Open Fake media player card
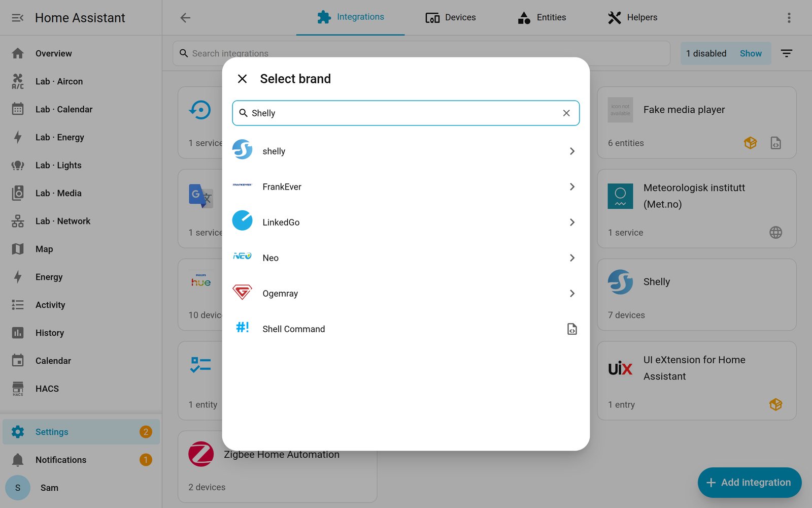 coord(696,122)
